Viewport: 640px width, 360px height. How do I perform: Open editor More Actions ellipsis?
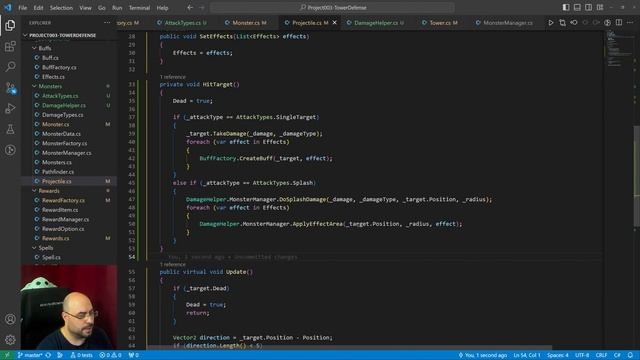tap(630, 23)
